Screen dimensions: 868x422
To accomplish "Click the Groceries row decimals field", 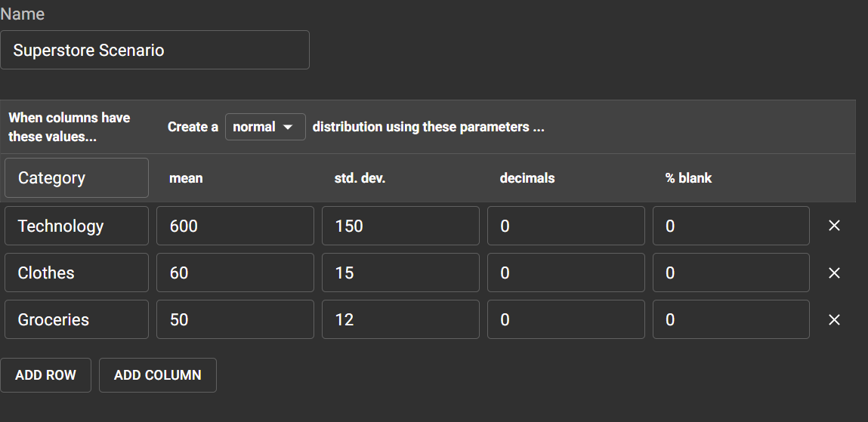I will click(566, 319).
